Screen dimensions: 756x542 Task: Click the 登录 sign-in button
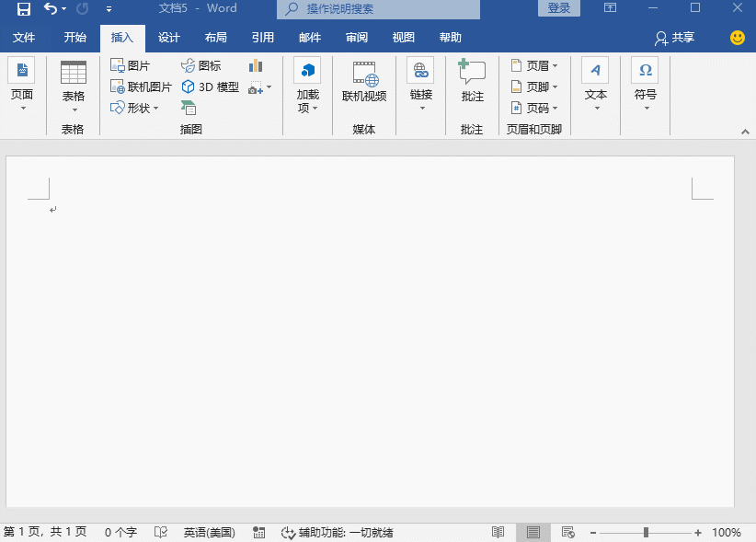coord(558,8)
